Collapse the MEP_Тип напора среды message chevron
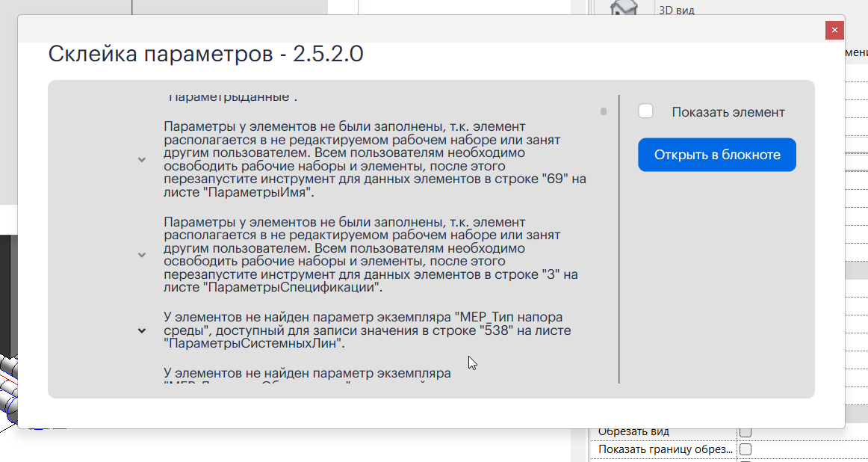The width and height of the screenshot is (868, 462). (142, 330)
